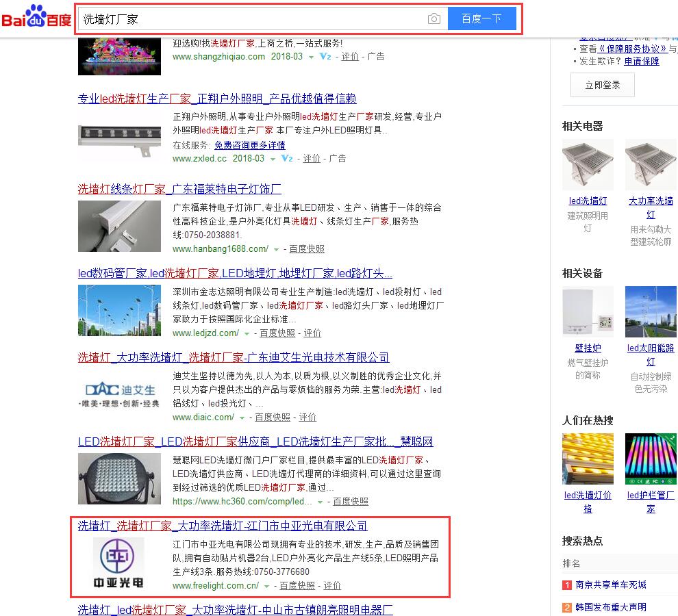Click 免费咨询更多详情 online service link
Screen dimensions: 678x616
pos(249,145)
